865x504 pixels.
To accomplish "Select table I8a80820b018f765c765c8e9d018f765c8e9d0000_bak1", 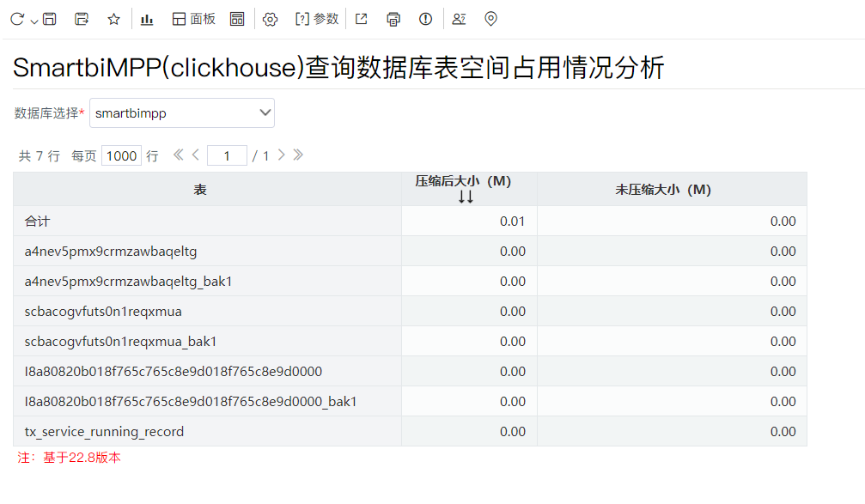I will [x=191, y=402].
